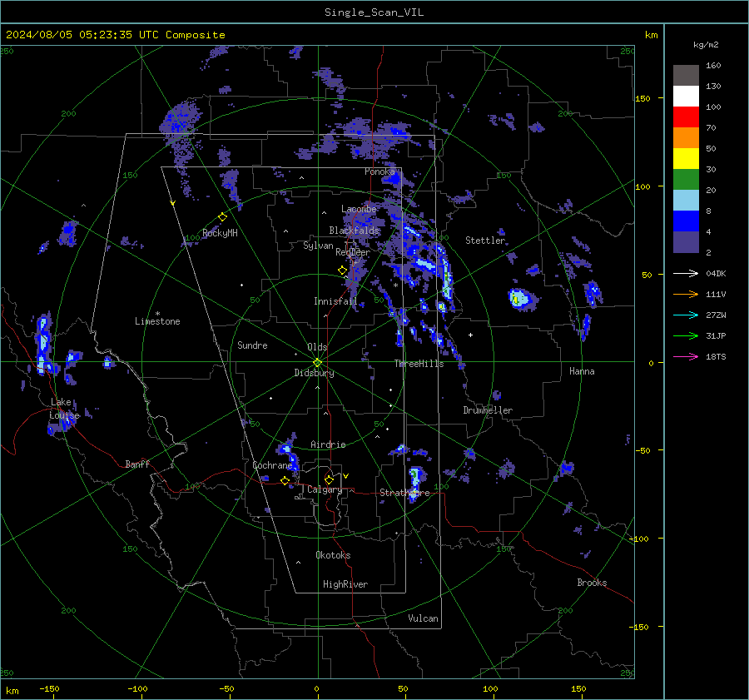Click the Limestone label
The image size is (749, 700).
pyautogui.click(x=157, y=321)
